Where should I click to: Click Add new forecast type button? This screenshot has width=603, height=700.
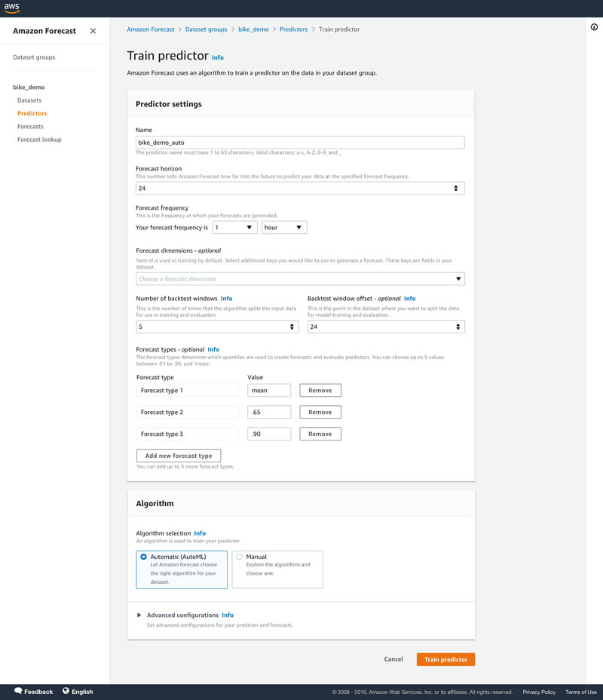(x=179, y=456)
